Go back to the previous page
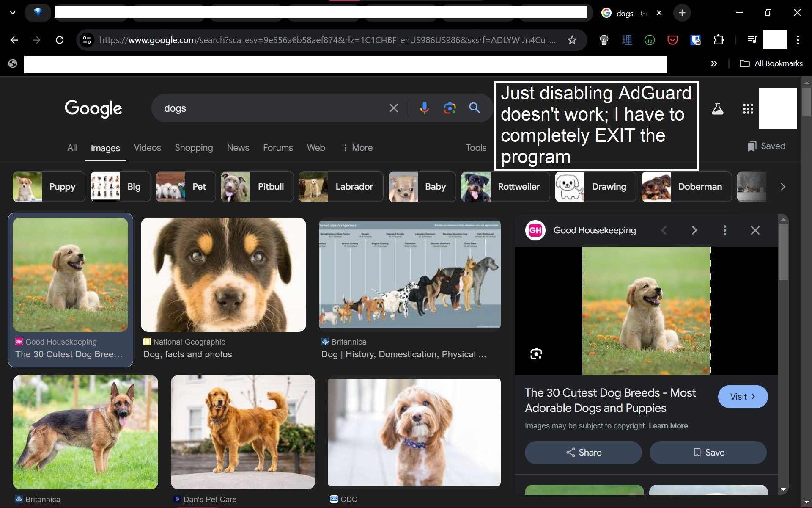 tap(14, 40)
